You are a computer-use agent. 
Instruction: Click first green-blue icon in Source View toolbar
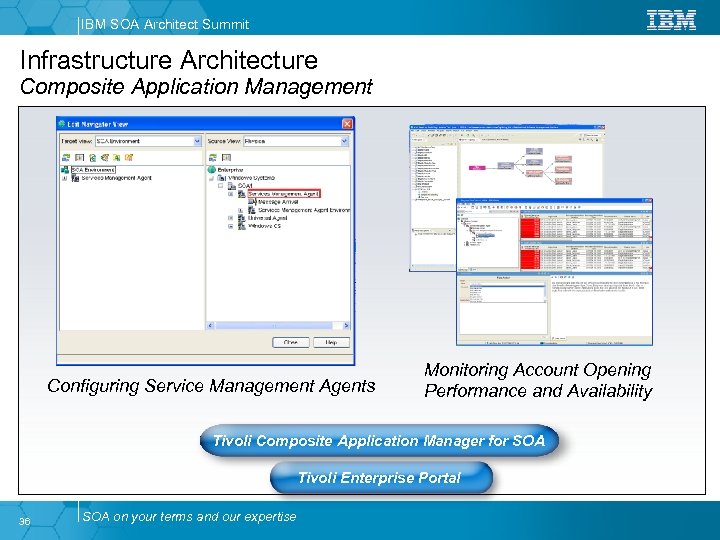point(213,158)
